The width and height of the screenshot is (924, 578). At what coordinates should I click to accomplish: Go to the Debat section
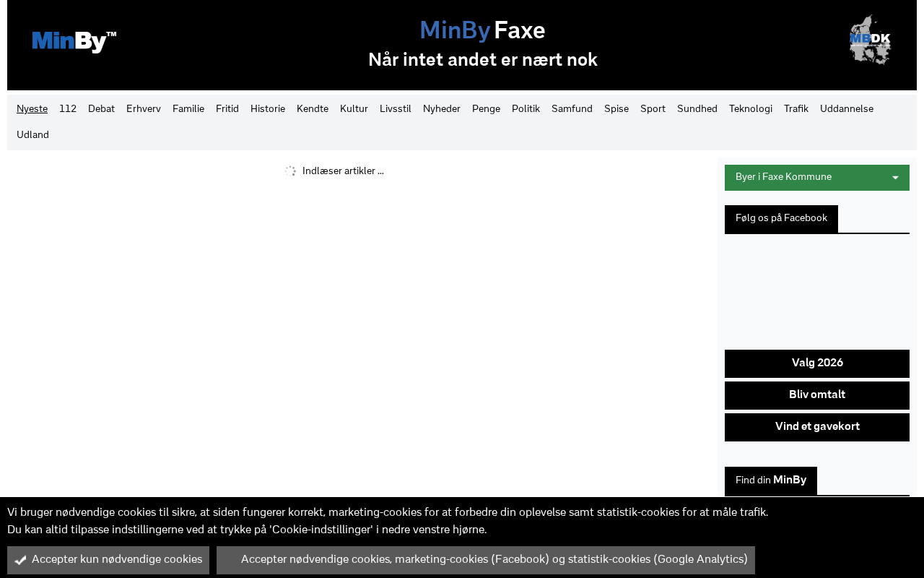point(101,109)
